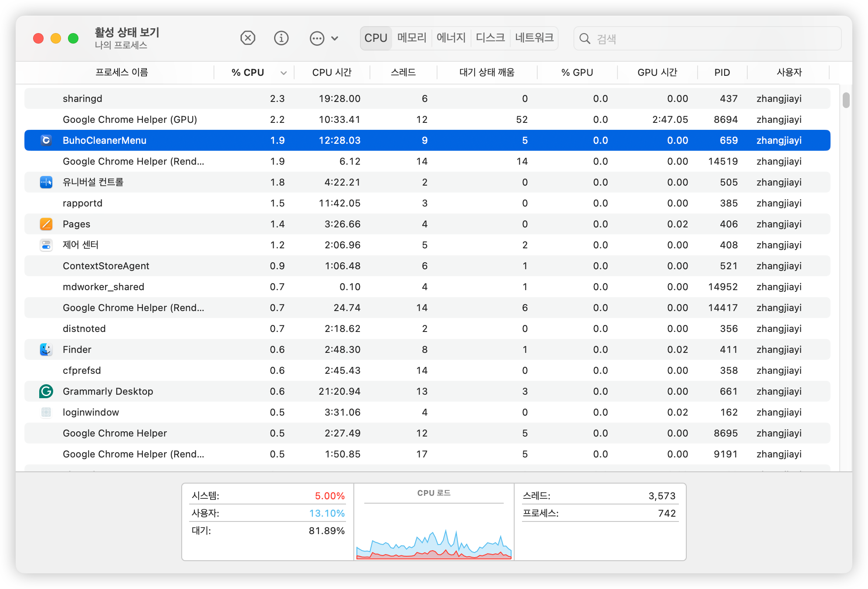Sort by PID column header

click(x=722, y=72)
